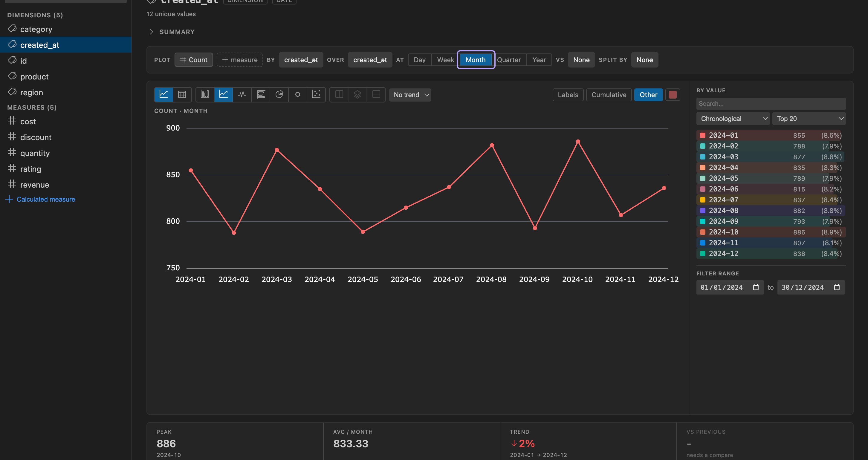Open the SPLIT BY None selector
Screen dimensions: 868x460
645,60
